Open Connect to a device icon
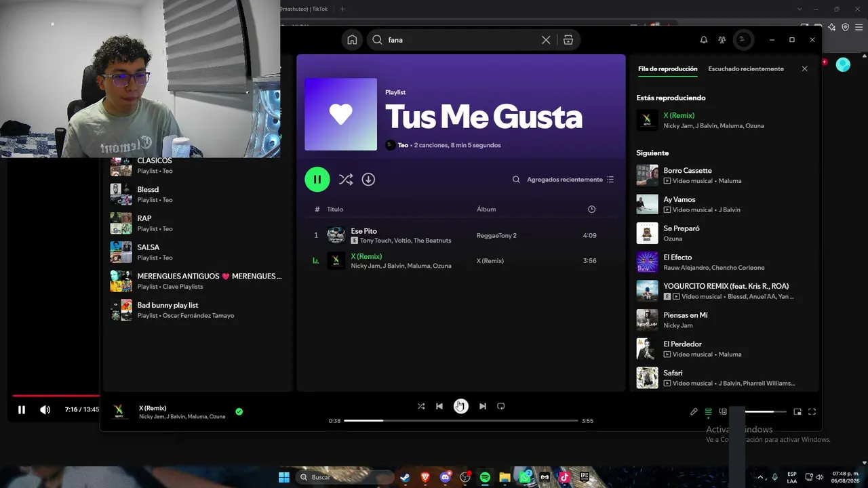This screenshot has height=488, width=868. click(723, 411)
